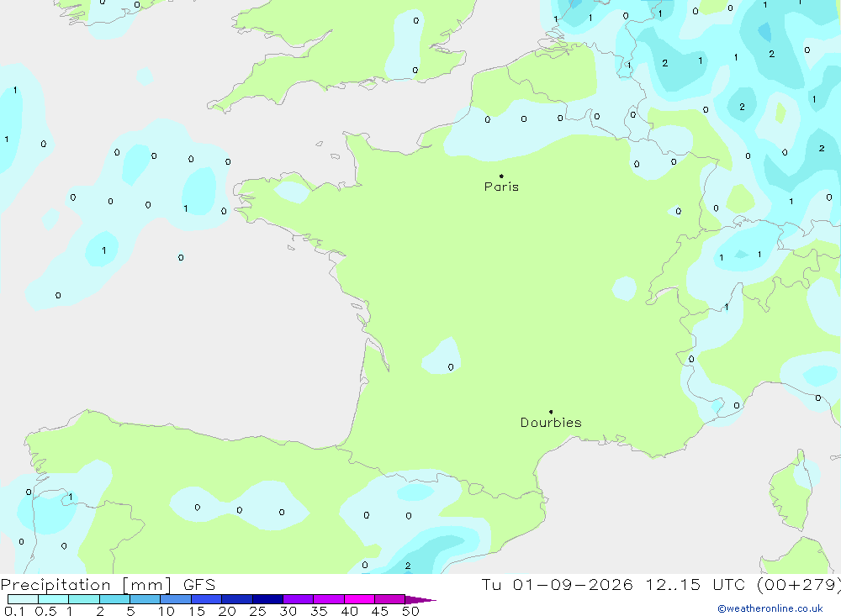Click the legend value label 0.5

click(45, 611)
